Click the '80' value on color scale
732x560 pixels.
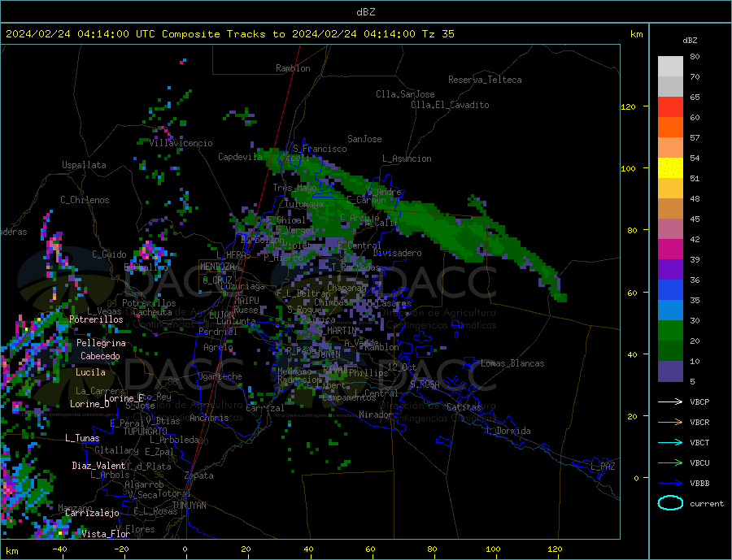pos(695,57)
